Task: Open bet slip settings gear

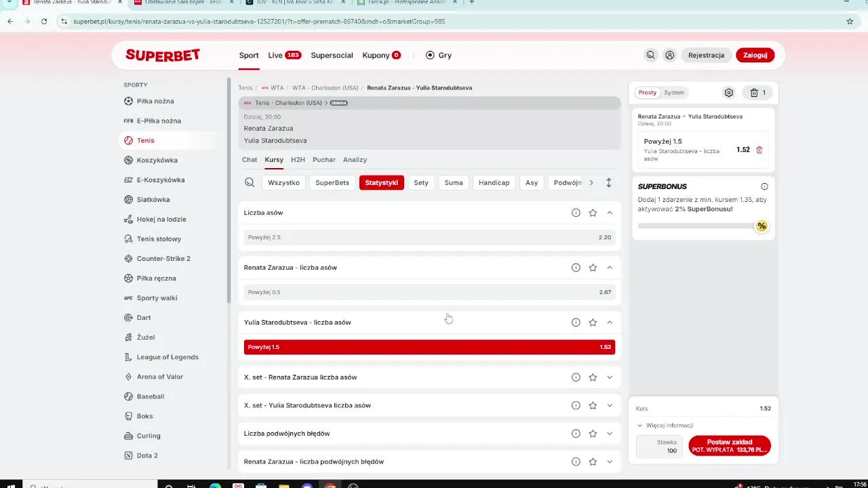Action: (x=728, y=93)
